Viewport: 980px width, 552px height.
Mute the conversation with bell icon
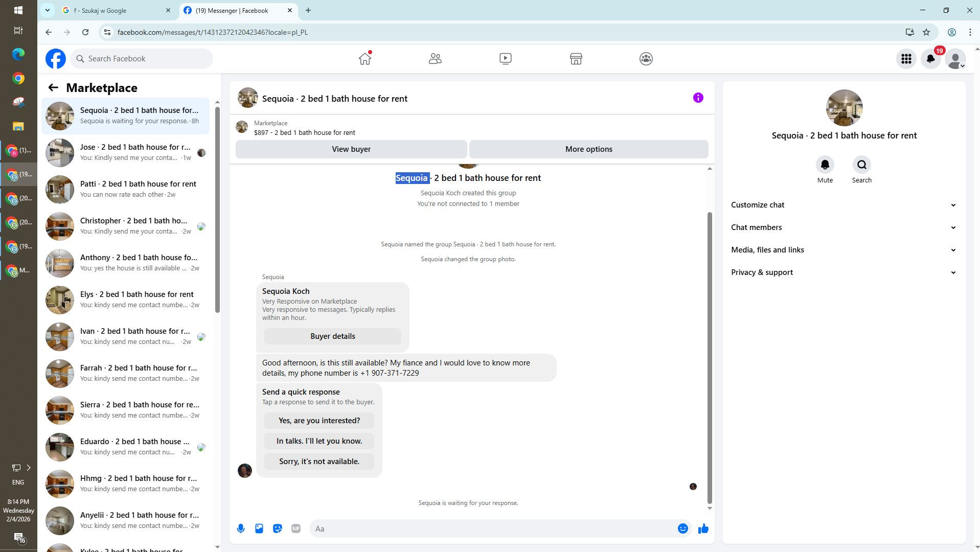825,165
